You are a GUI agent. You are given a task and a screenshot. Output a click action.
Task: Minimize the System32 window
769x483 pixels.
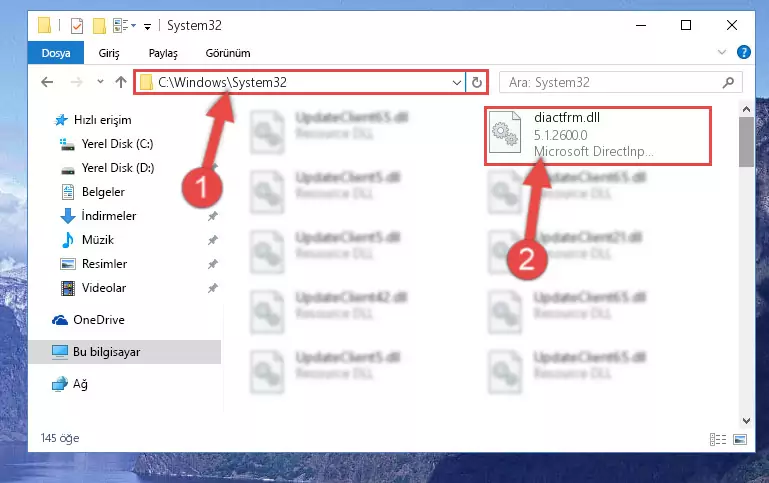coord(641,25)
